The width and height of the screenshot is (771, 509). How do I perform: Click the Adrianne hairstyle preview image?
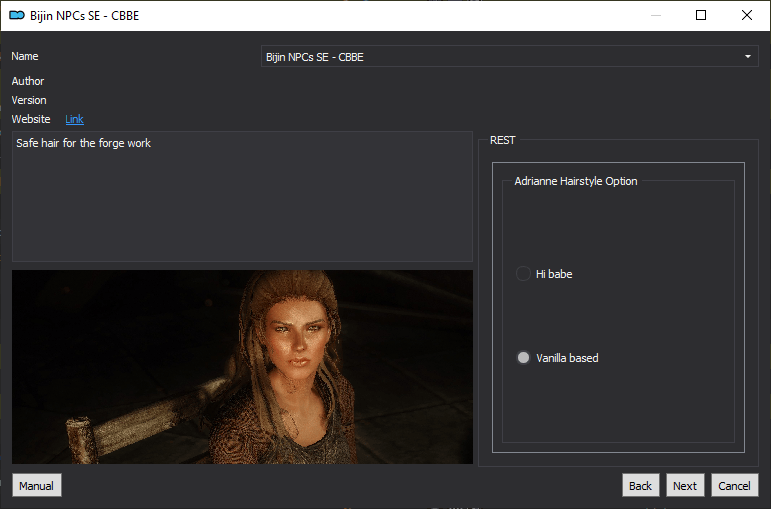(x=242, y=367)
